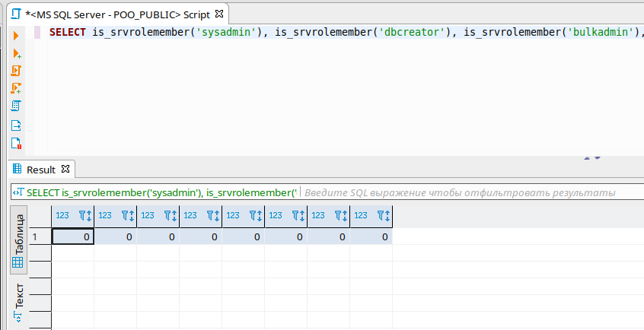Select the highlighted first cell containing 0
The image size is (644, 330).
coord(72,236)
